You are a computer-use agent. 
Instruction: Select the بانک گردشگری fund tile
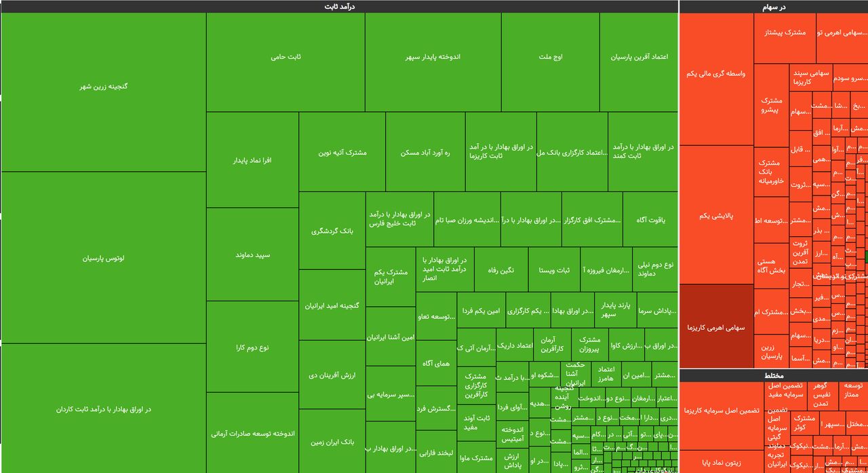(332, 231)
